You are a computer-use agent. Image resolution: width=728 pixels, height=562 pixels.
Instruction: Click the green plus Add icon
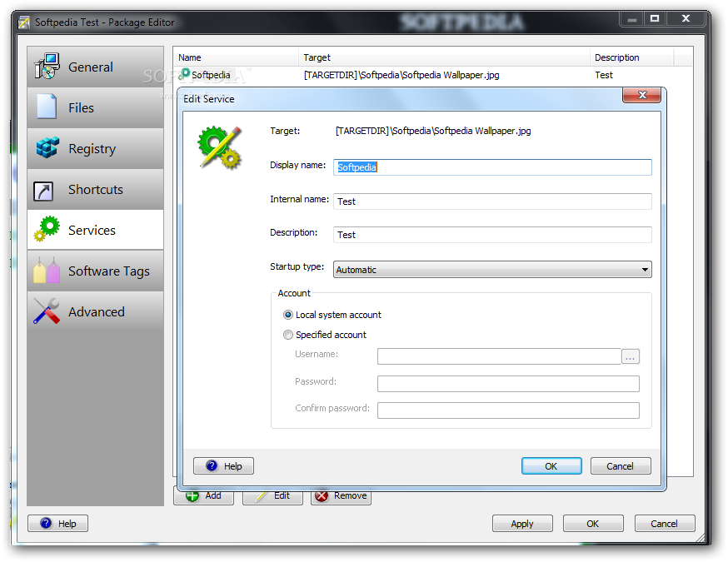(x=192, y=496)
